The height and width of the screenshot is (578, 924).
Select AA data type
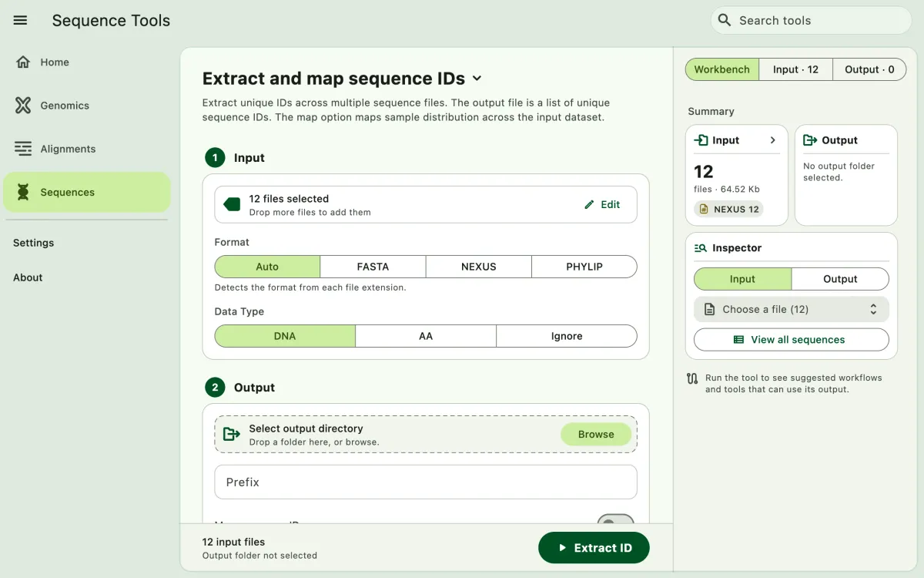tap(426, 336)
